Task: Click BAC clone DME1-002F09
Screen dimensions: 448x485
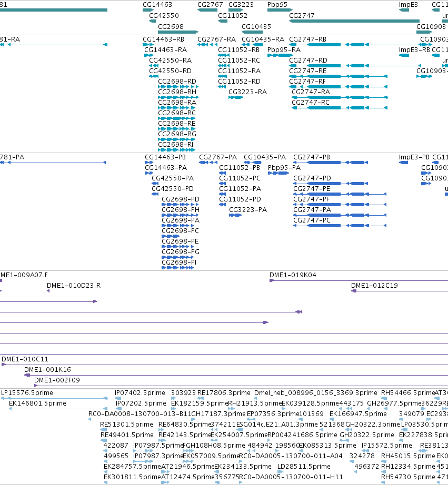Action: 57,380
